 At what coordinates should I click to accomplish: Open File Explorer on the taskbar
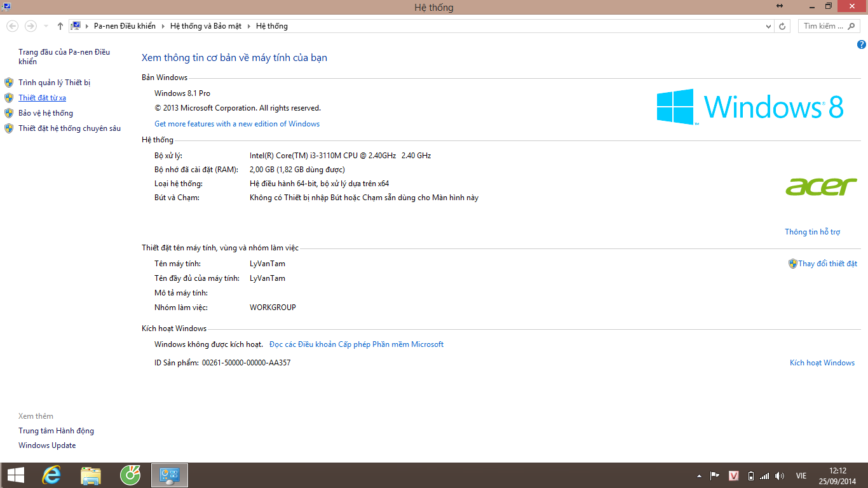(x=91, y=475)
